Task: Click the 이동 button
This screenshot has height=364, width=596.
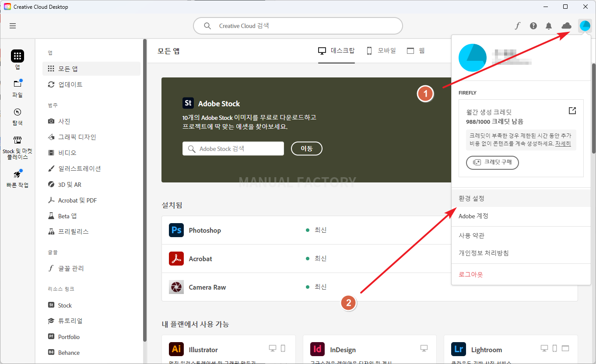Action: pos(306,149)
